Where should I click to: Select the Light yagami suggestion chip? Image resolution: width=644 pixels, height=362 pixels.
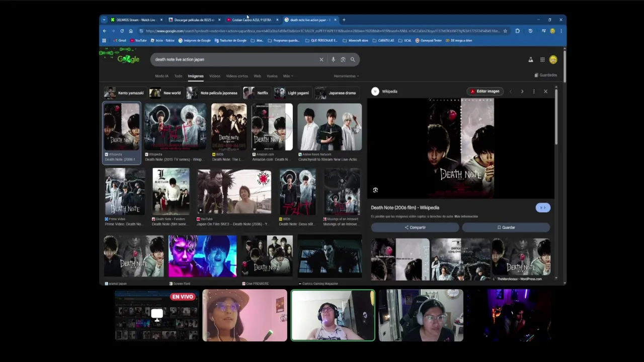pos(292,93)
